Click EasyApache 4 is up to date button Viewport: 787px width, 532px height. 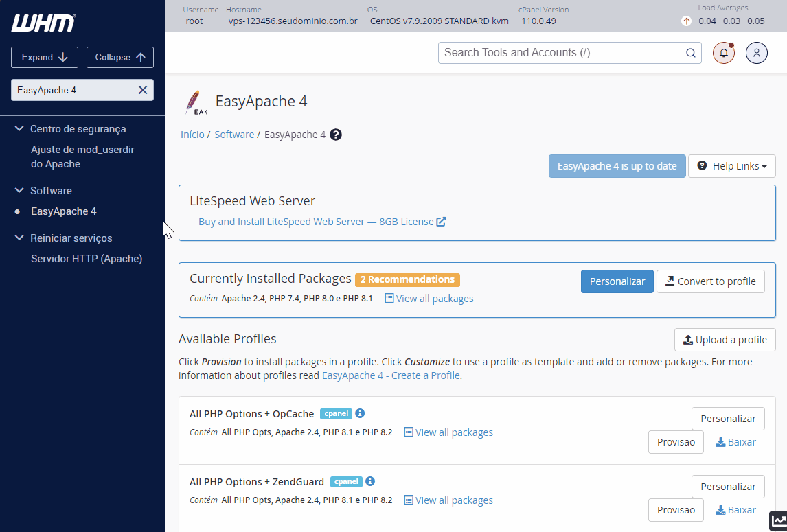click(617, 166)
